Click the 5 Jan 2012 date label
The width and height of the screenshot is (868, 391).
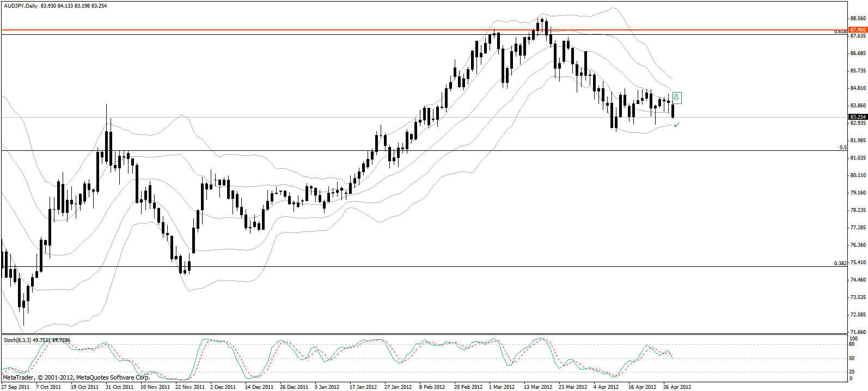coord(327,387)
